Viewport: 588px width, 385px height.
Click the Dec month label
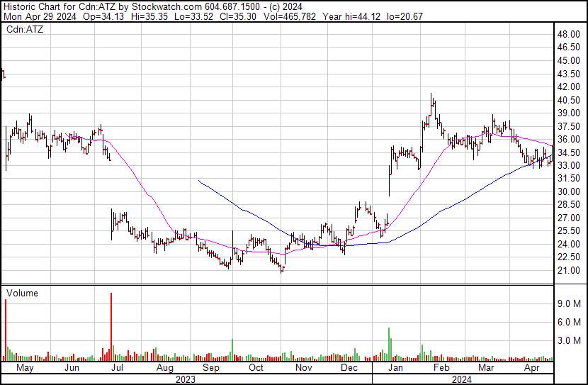(349, 368)
